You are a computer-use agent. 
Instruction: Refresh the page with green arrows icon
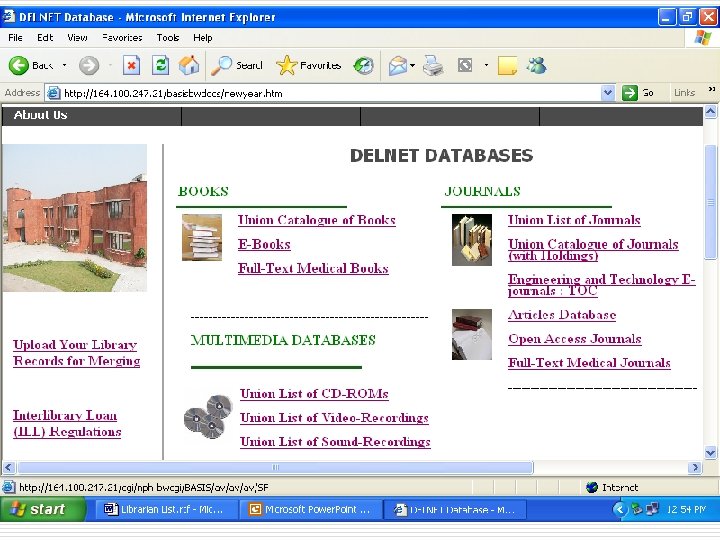[160, 65]
